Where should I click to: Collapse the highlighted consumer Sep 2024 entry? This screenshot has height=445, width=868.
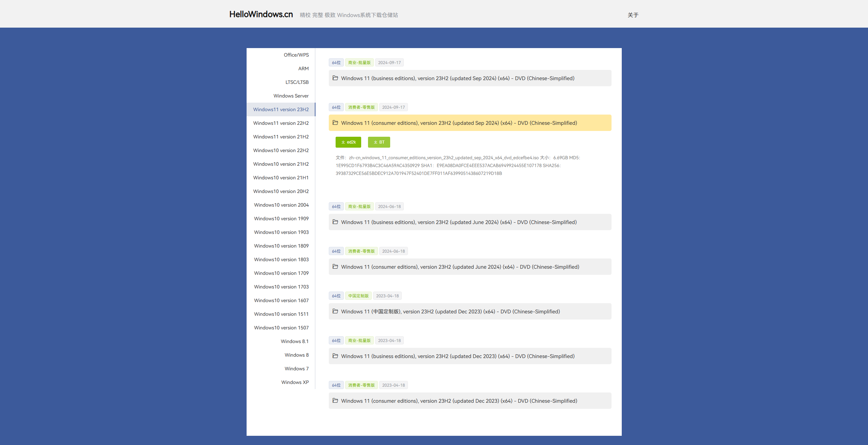pos(459,123)
